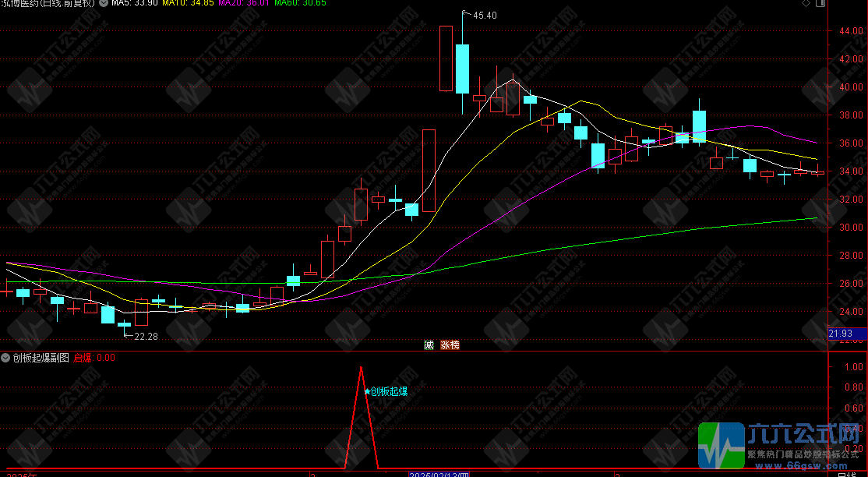Screen dimensions: 868x477
Task: Click the 40.00 price axis value
Action: click(852, 87)
